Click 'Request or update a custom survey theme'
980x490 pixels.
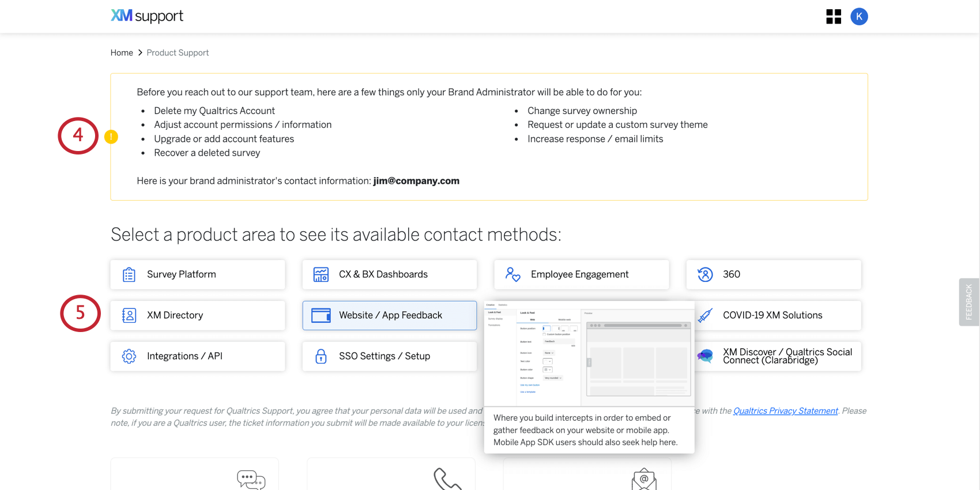pyautogui.click(x=617, y=125)
